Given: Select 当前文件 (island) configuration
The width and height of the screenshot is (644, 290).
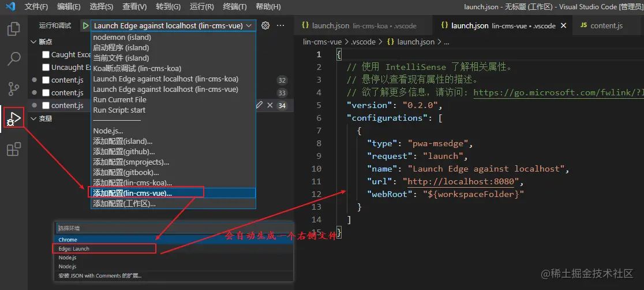Looking at the screenshot, I should (173, 58).
